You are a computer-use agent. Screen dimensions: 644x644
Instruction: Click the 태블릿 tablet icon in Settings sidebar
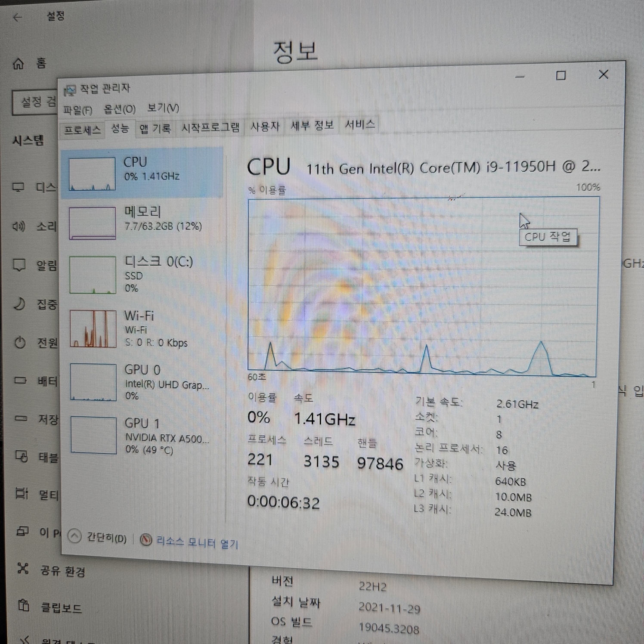pos(22,456)
